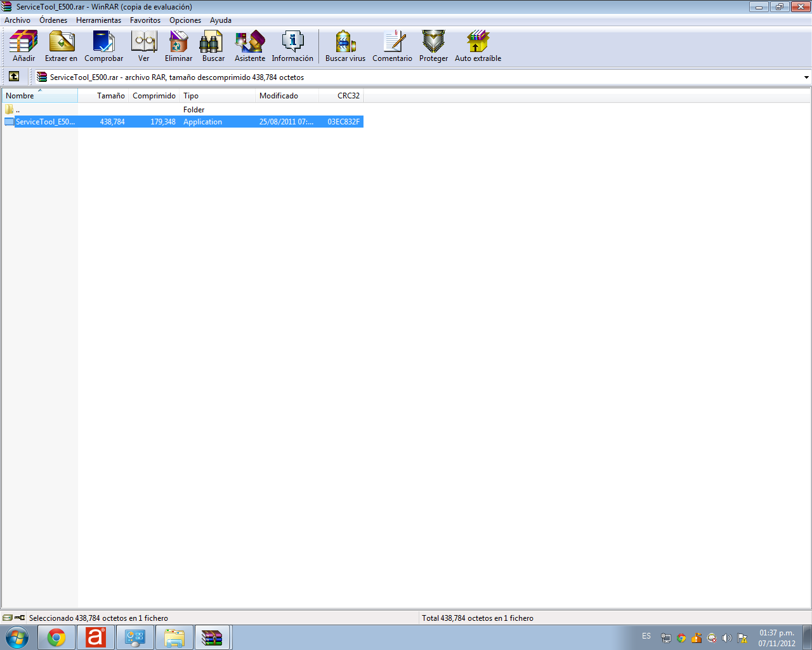The width and height of the screenshot is (812, 650).
Task: Sort by the Modificado column
Action: coord(287,96)
